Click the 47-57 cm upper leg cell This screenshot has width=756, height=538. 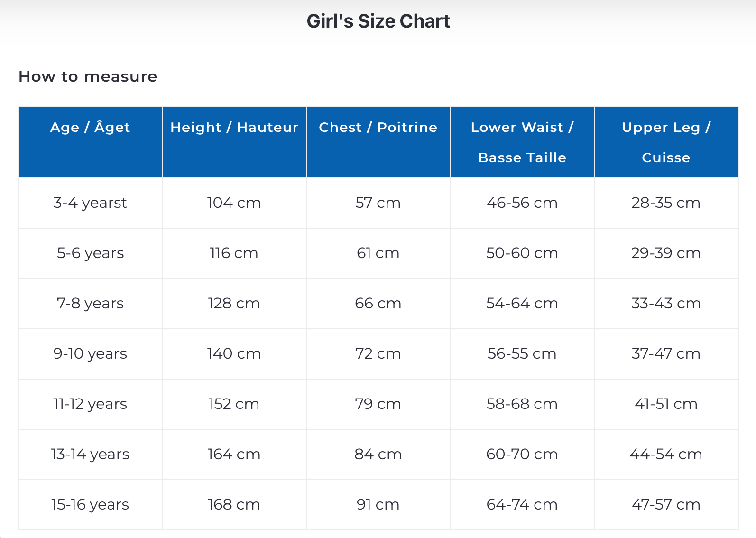click(666, 504)
